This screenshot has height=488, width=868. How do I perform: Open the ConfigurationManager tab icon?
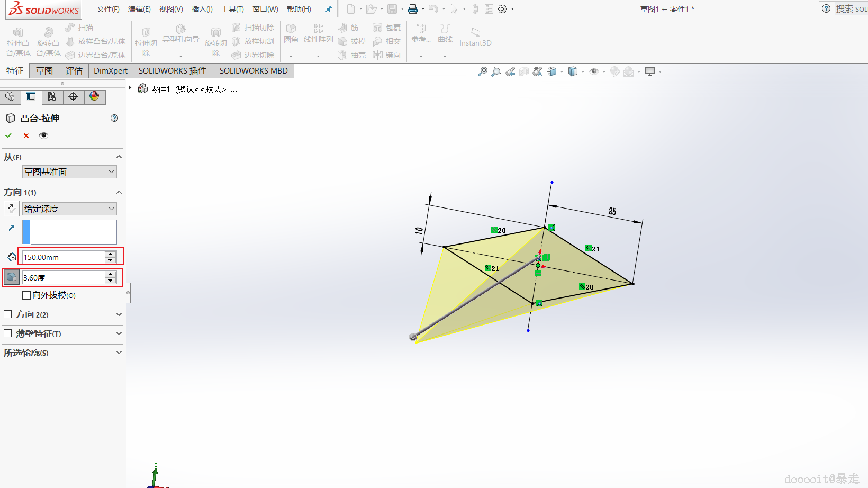(x=52, y=96)
